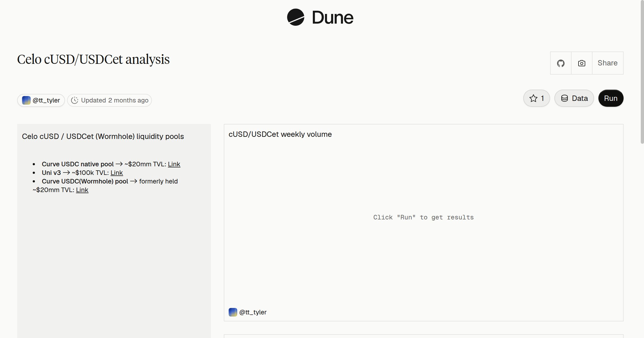Click the cUSD/USDCet weekly volume title
Screen dimensions: 644x338
280,134
